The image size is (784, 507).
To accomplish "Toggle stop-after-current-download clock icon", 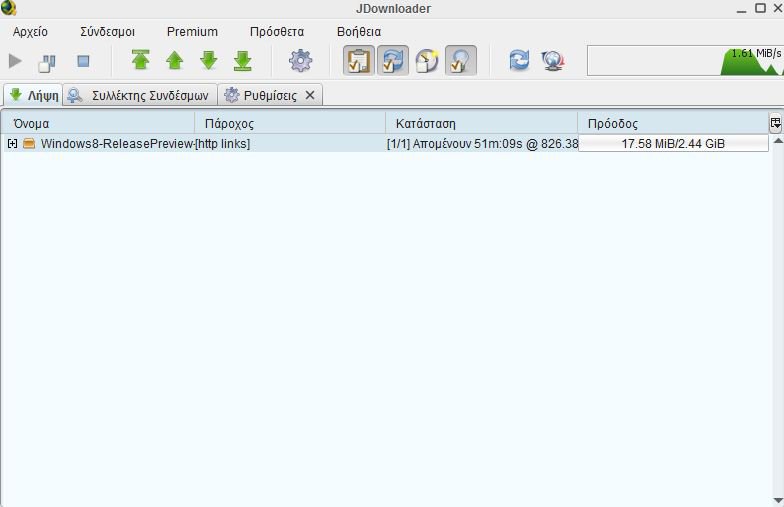I will 426,60.
